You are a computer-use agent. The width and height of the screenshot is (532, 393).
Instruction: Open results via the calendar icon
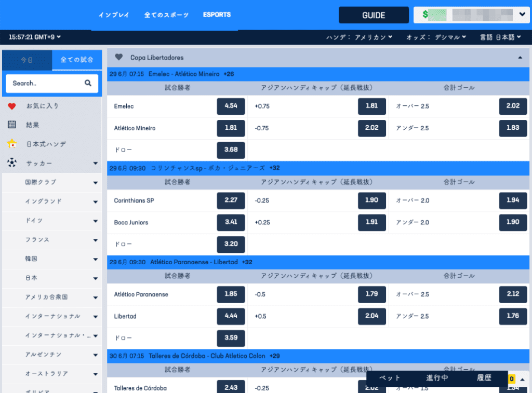(12, 125)
